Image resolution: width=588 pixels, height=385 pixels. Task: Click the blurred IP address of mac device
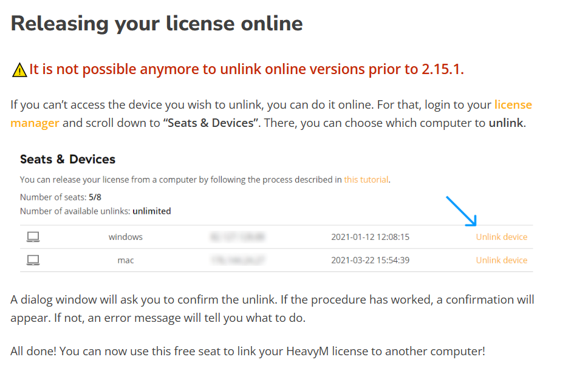click(x=238, y=260)
